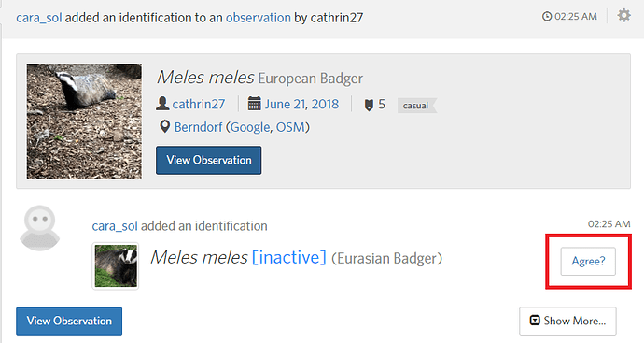Click the map pin icon beside Berndorf
The width and height of the screenshot is (644, 343).
click(x=164, y=127)
